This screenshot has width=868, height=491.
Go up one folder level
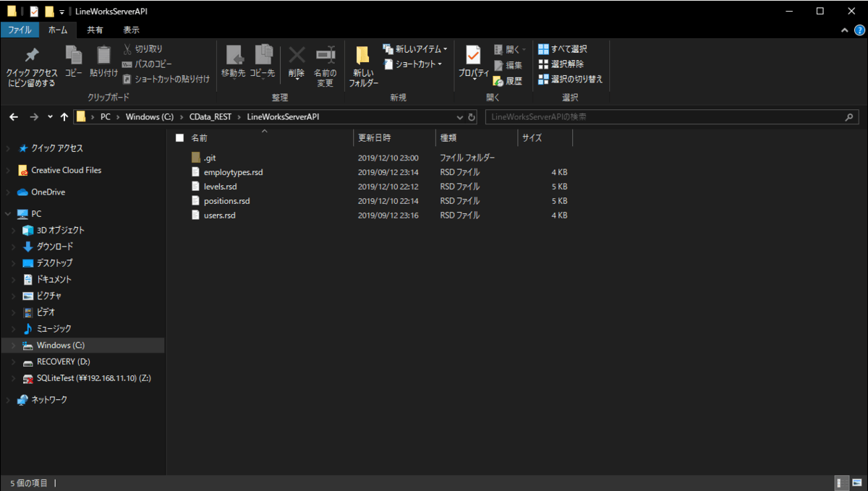64,117
